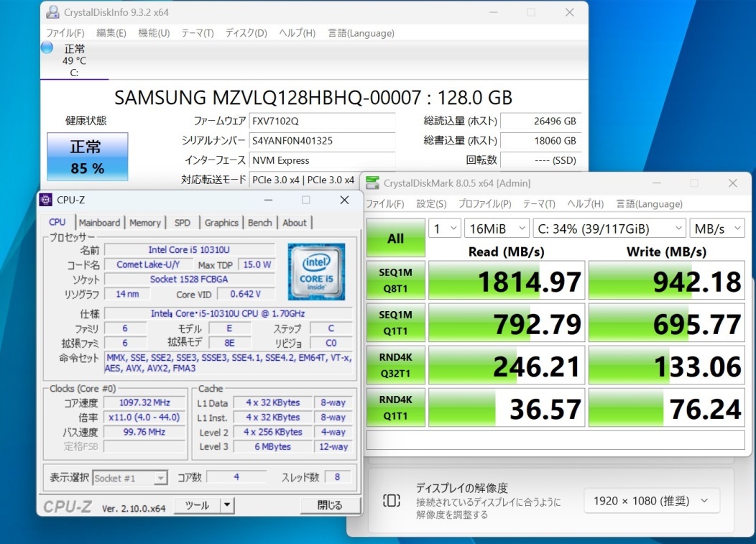
Task: Switch to the About tab in CPU-Z
Action: [x=294, y=223]
